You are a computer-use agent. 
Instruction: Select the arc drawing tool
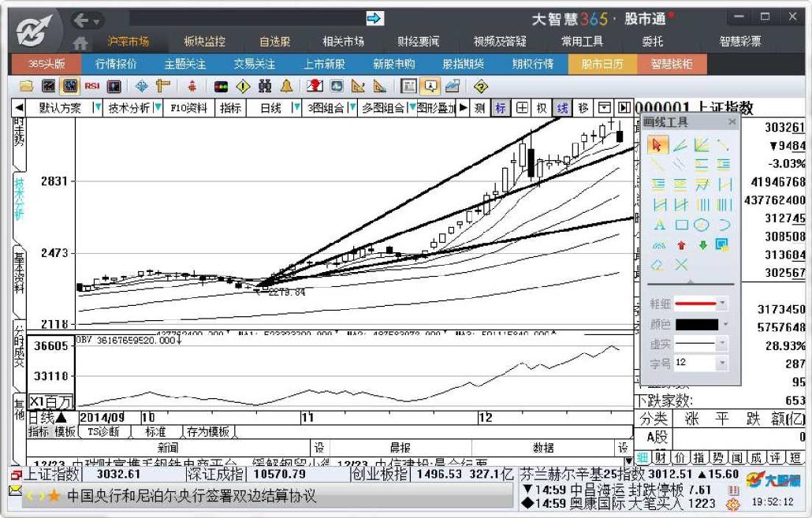click(724, 225)
